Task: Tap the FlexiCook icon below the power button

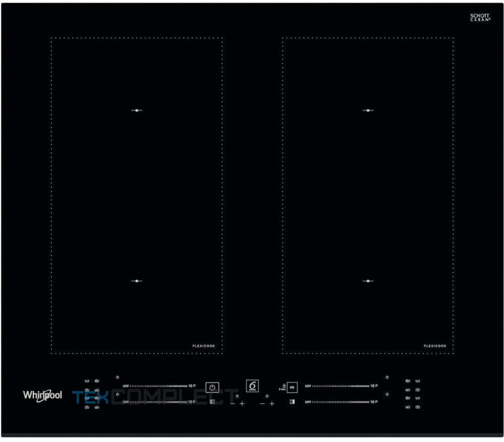Action: pyautogui.click(x=212, y=401)
